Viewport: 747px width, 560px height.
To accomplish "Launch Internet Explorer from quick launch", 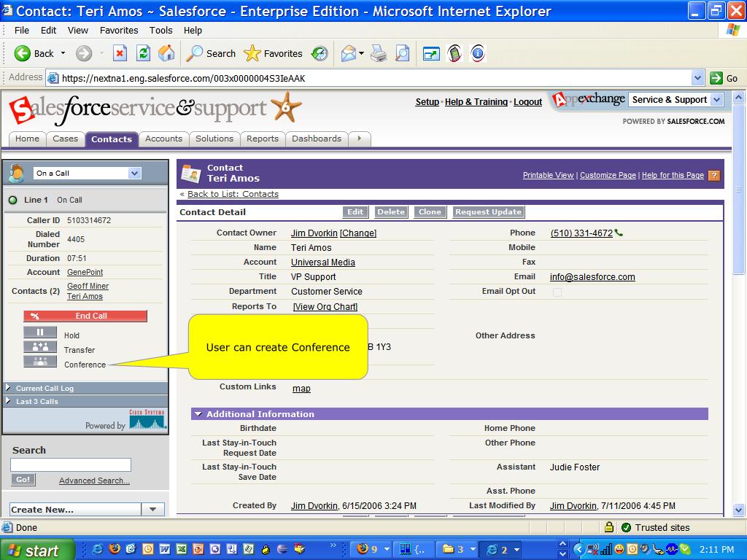I will [x=98, y=549].
